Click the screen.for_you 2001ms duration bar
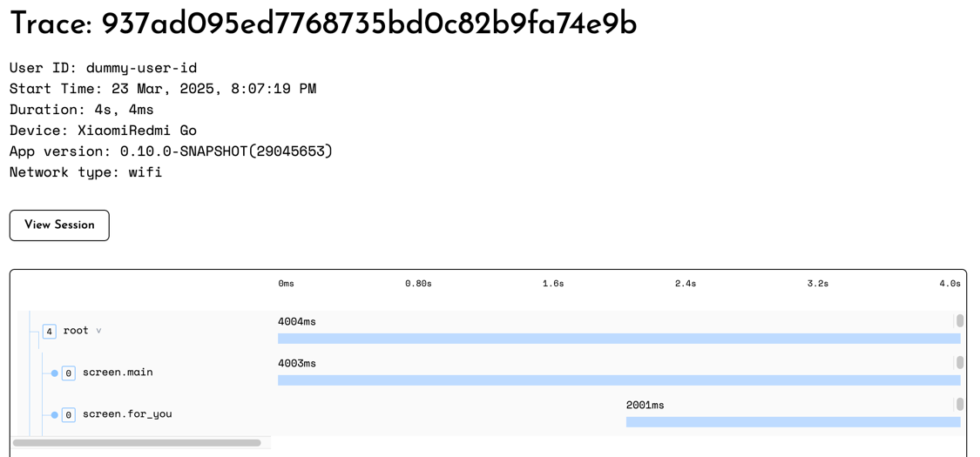The height and width of the screenshot is (457, 980). [793, 422]
